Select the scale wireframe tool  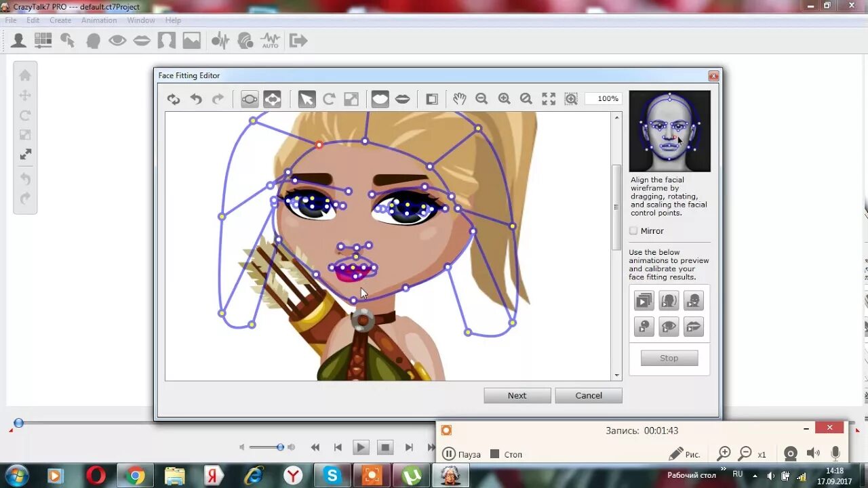click(351, 99)
